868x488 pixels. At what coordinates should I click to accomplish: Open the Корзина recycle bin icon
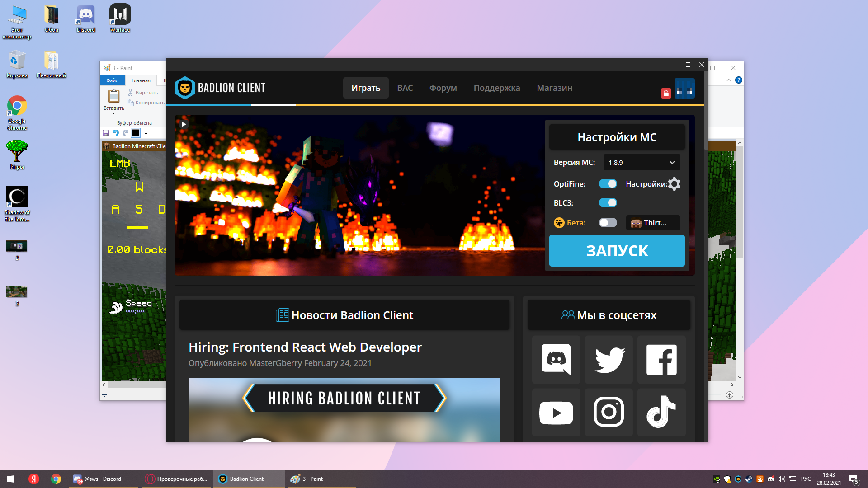17,64
